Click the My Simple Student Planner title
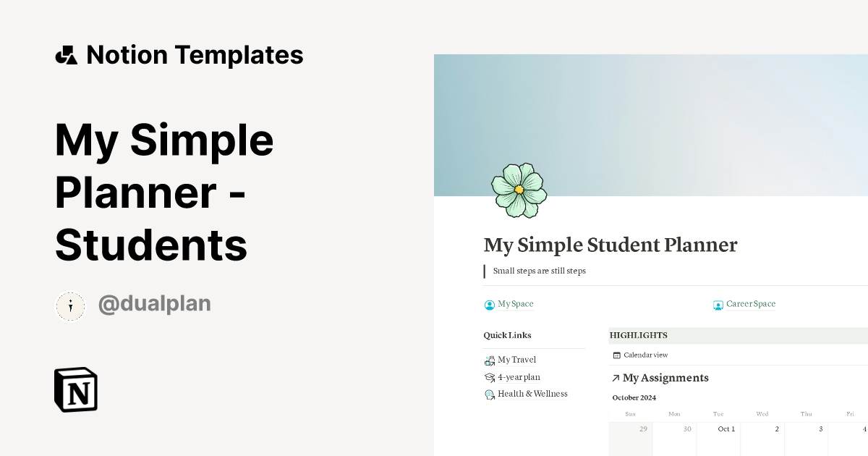This screenshot has width=868, height=456. click(610, 245)
